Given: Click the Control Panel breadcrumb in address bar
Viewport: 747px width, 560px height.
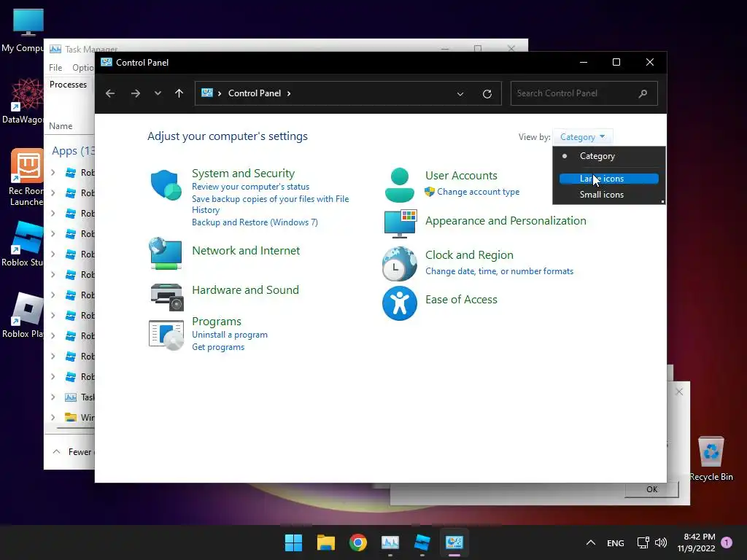Looking at the screenshot, I should pos(255,93).
